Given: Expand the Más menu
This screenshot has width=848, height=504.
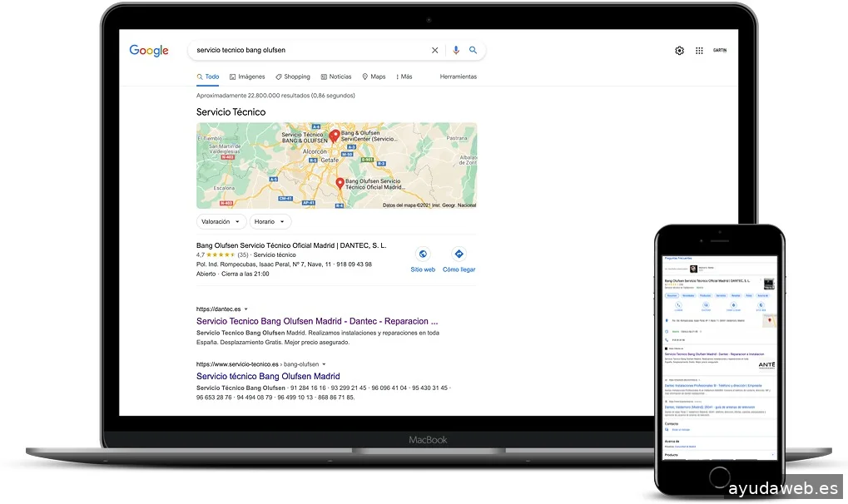Looking at the screenshot, I should [x=404, y=77].
